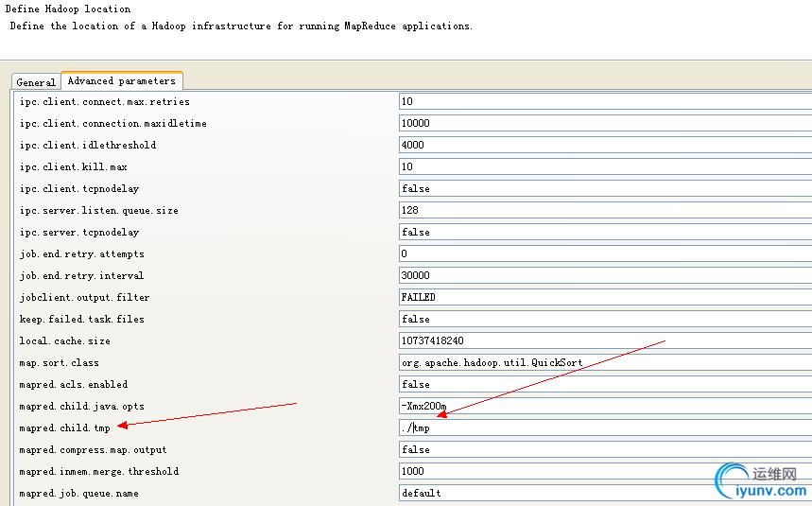Click the mapred.child.tmp label
This screenshot has height=506, width=812.
coord(64,428)
